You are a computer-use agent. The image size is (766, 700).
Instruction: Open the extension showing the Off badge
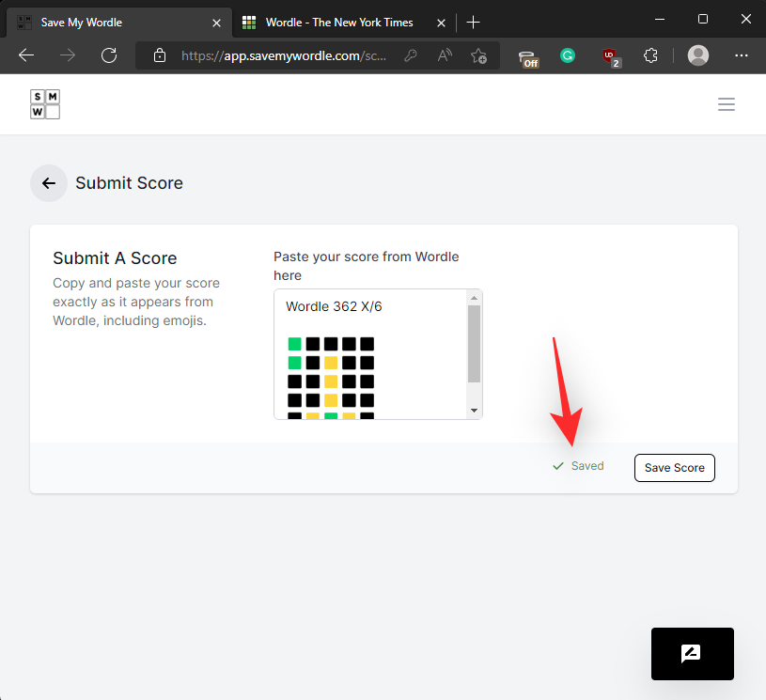click(x=528, y=57)
